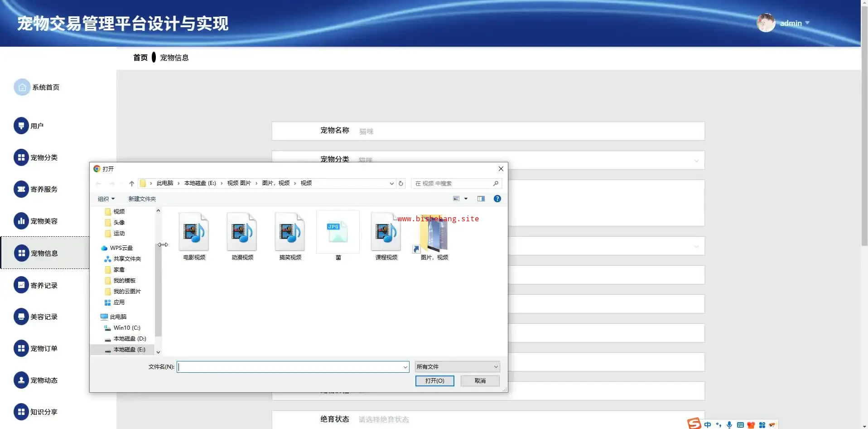
Task: Expand the address bar history dropdown
Action: (x=391, y=184)
